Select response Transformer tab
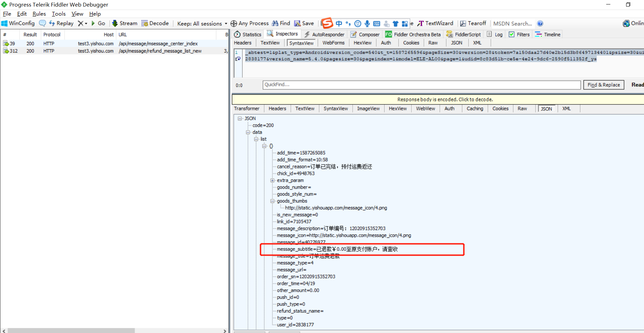 click(247, 109)
